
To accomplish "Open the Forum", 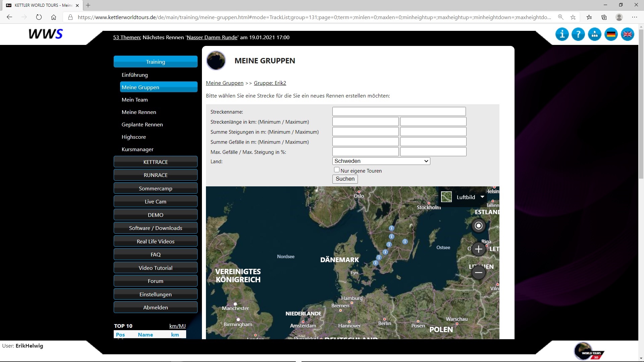I will point(156,281).
